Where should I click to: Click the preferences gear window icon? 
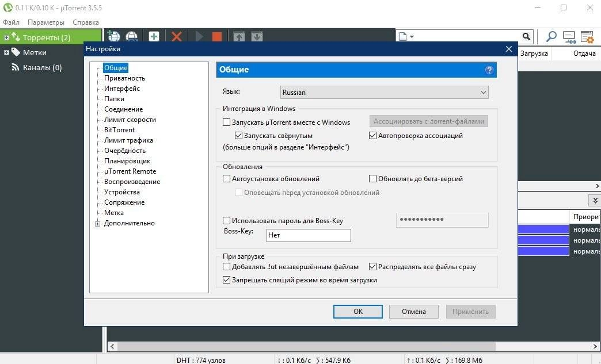click(587, 37)
